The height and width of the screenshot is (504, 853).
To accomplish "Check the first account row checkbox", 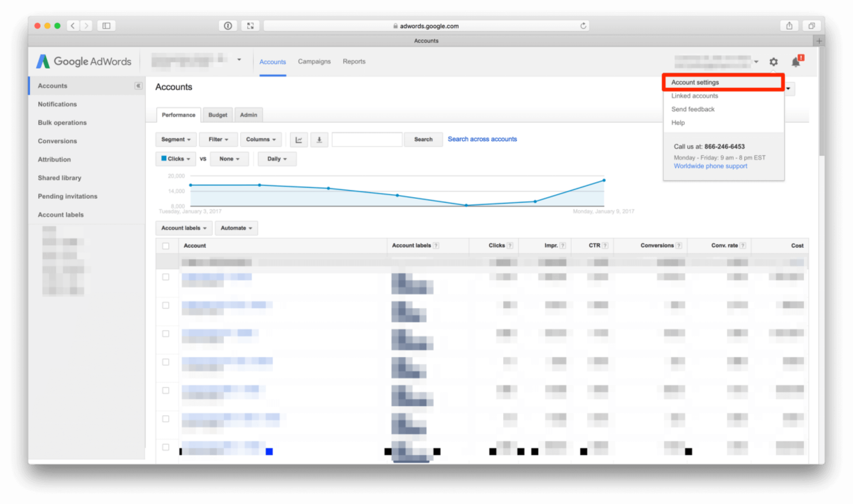I will (x=166, y=277).
